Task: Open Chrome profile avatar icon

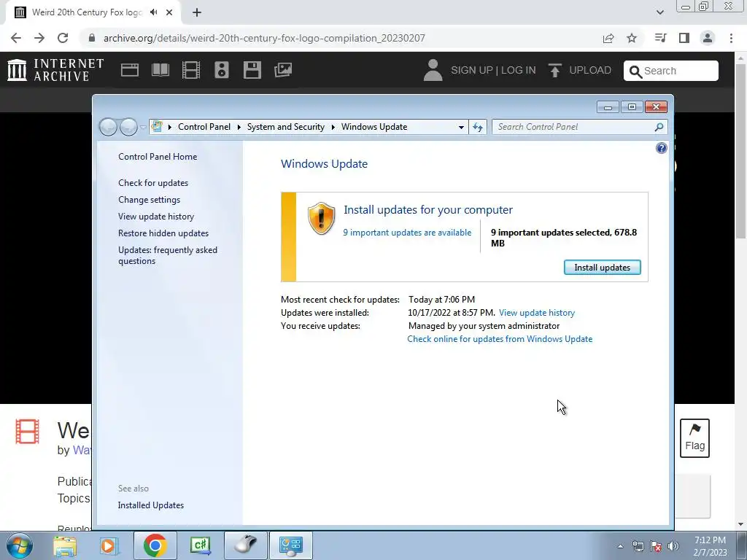Action: click(x=708, y=38)
